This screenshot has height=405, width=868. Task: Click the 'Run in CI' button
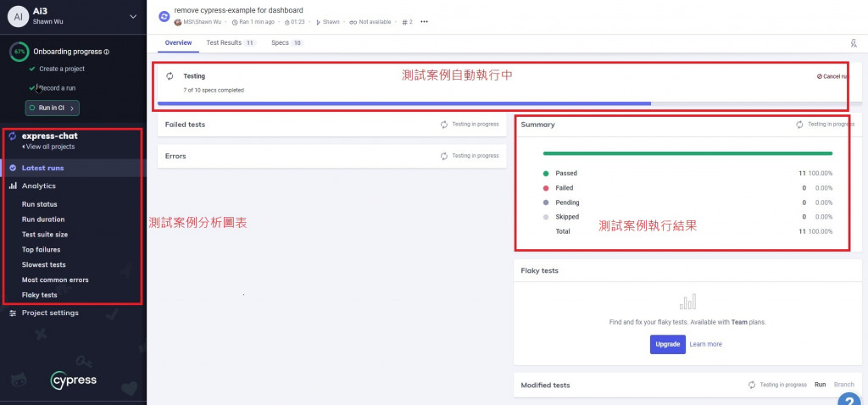coord(52,108)
